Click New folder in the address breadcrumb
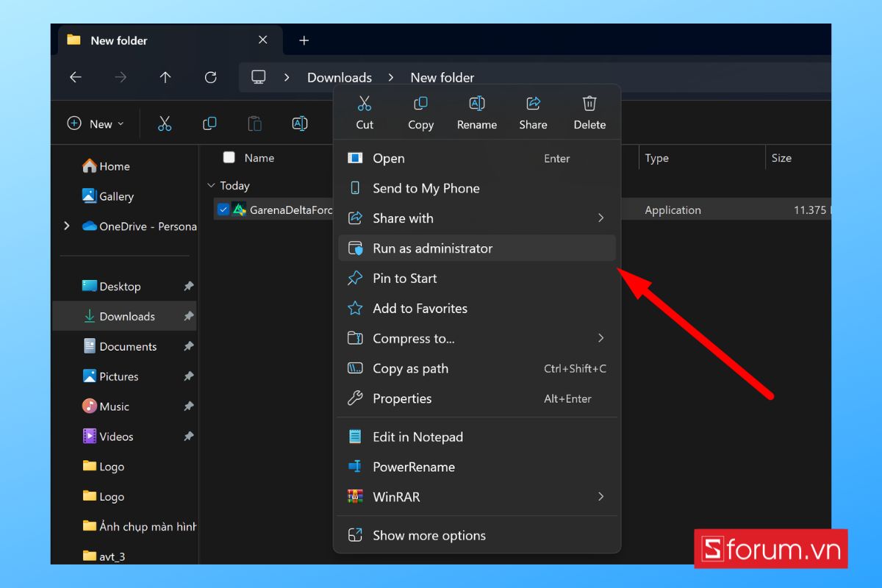 pos(442,77)
